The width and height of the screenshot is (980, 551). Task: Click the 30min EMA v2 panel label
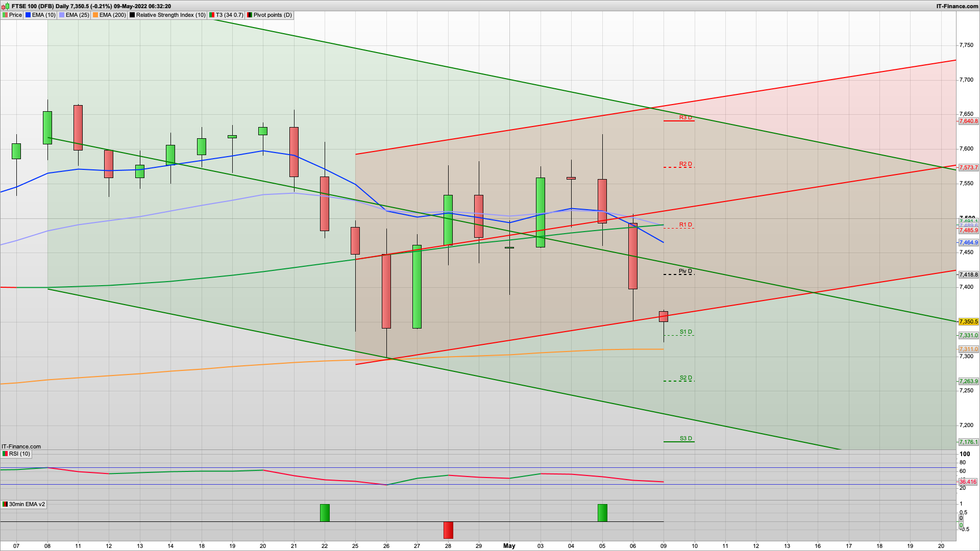[27, 504]
